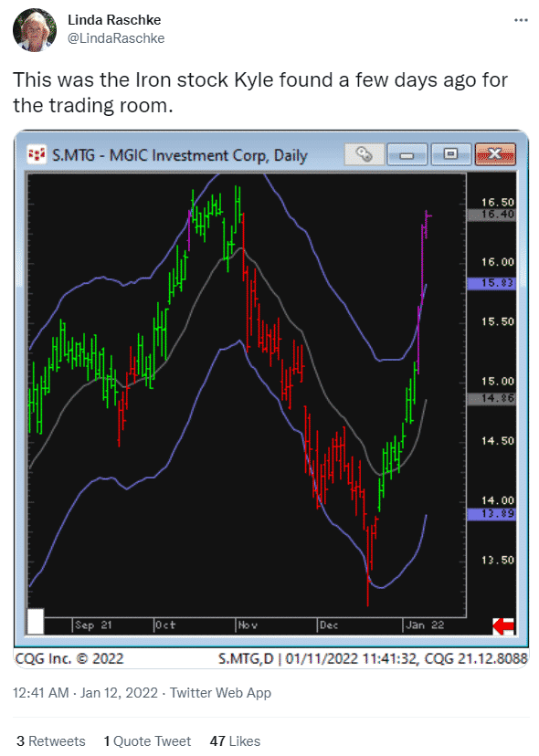Minimize the CQG chart window

coord(407,155)
